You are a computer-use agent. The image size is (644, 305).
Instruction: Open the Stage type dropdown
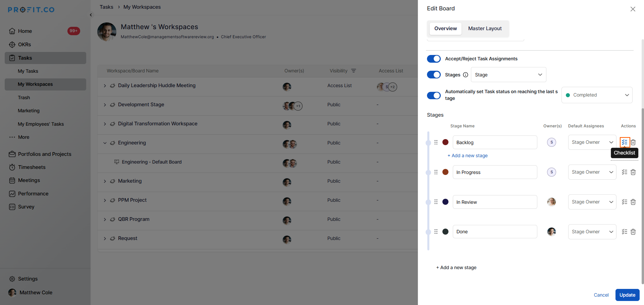click(x=508, y=75)
